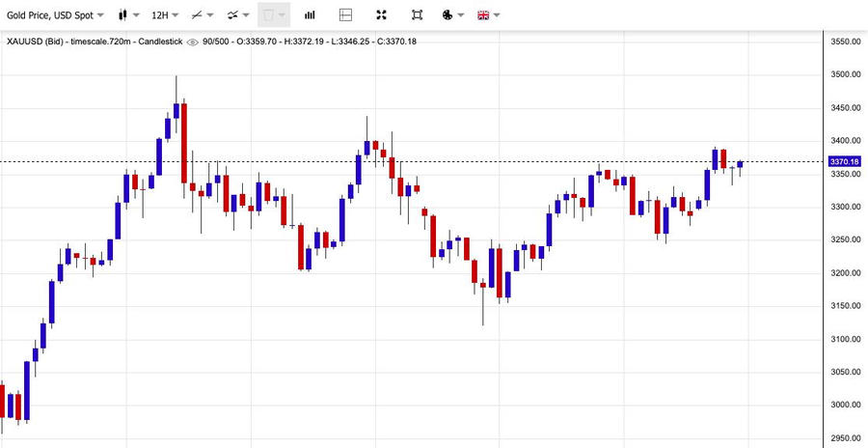This screenshot has width=868, height=448.
Task: Click the square frame capture icon
Action: 417,15
